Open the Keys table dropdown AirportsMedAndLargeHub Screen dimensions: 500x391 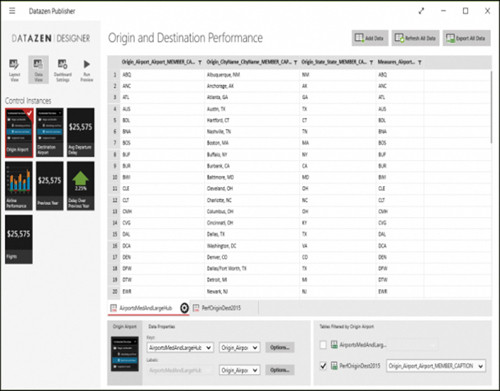180,348
